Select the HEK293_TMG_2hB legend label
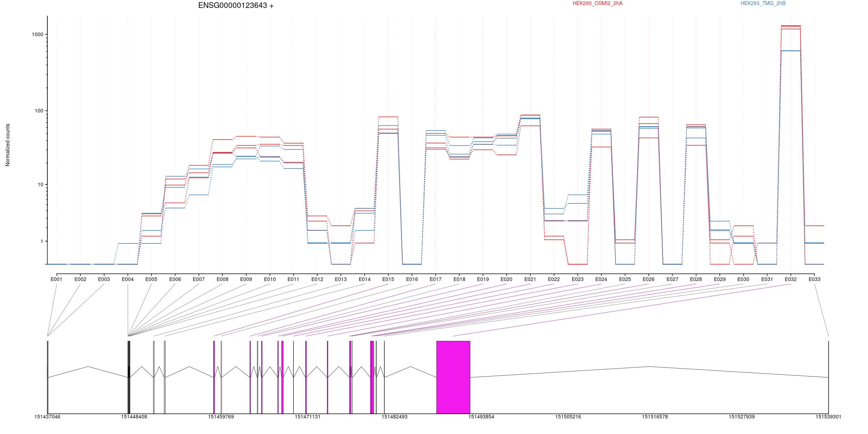 [763, 3]
